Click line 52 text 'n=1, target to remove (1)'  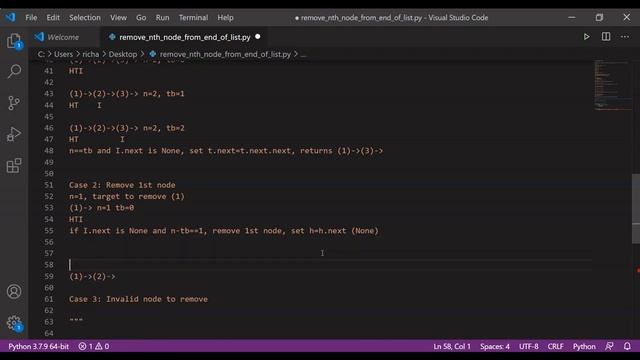coord(127,196)
